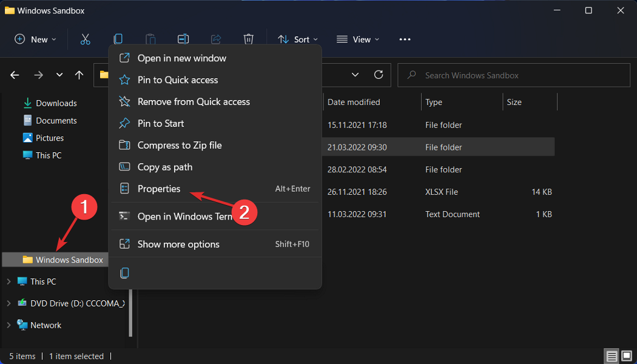Refresh the Windows Sandbox folder view
Viewport: 637px width, 364px height.
[x=378, y=75]
